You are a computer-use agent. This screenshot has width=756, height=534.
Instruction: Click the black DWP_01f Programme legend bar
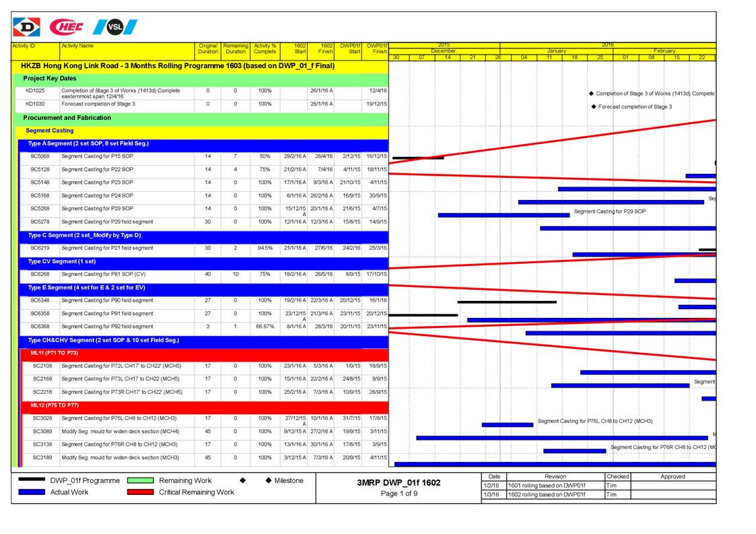point(32,481)
